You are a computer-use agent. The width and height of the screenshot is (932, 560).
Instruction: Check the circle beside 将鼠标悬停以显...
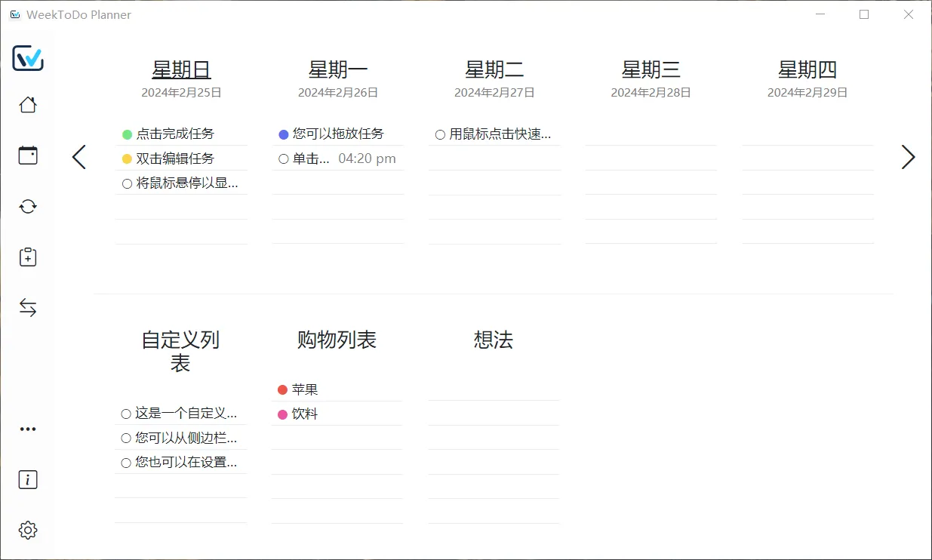pos(128,183)
